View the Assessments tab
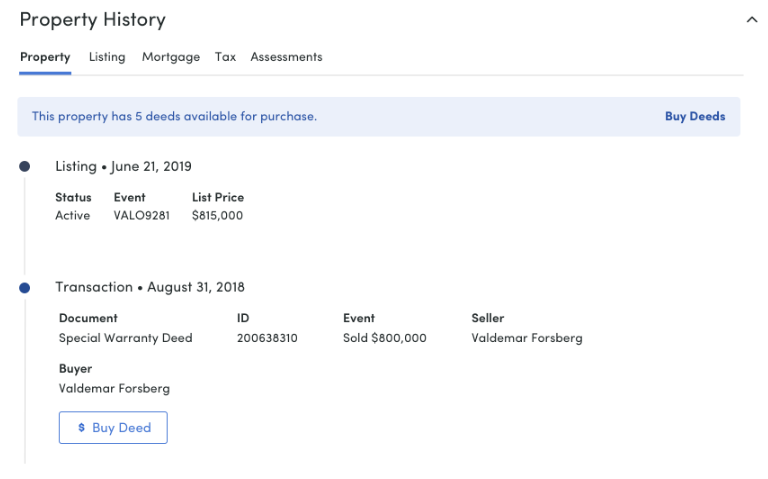Image resolution: width=768 pixels, height=479 pixels. (287, 57)
